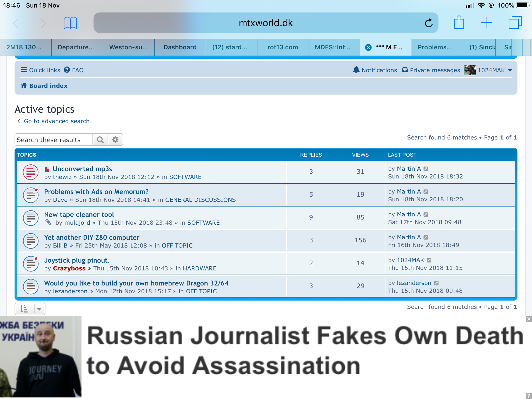Click the ad info question mark
The width and height of the screenshot is (532, 399).
point(529,396)
